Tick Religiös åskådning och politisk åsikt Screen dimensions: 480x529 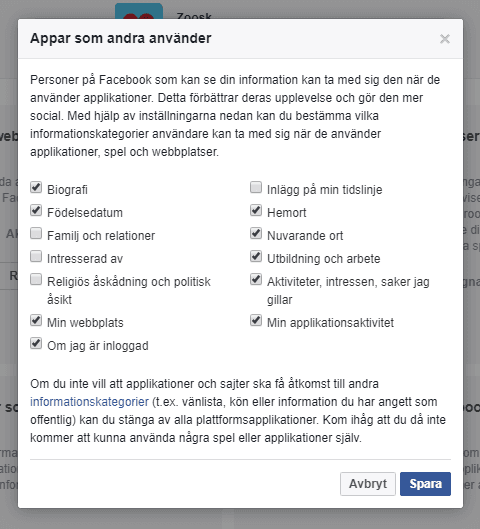(36, 280)
